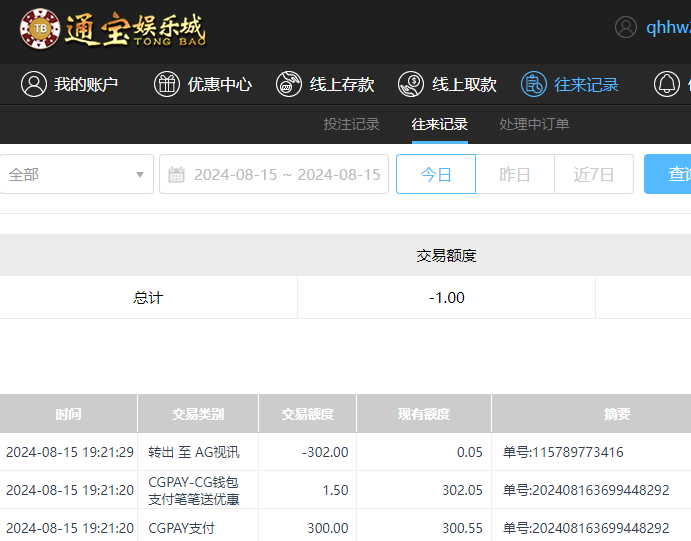Click the transaction records document icon
The width and height of the screenshot is (691, 541).
(x=534, y=85)
